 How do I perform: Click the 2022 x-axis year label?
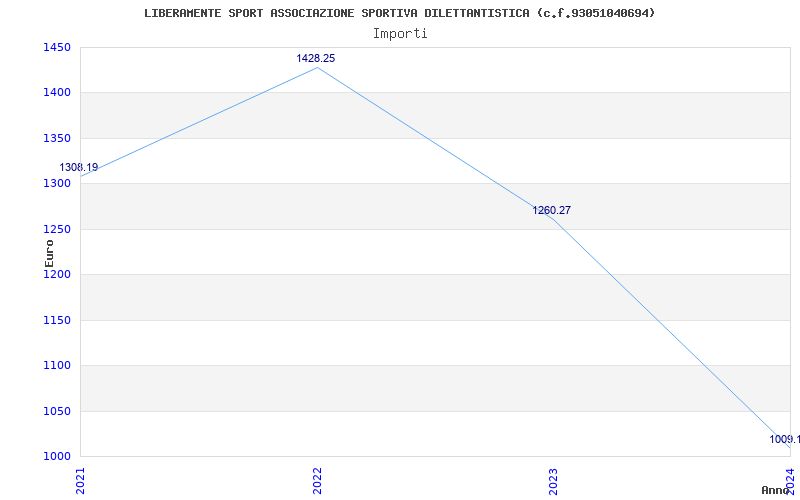click(x=317, y=481)
